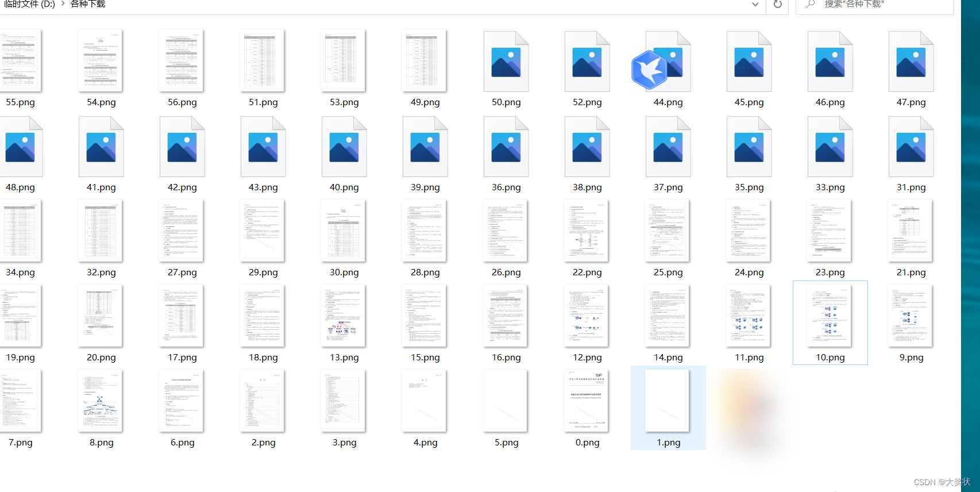Select the 21.png thumbnail
Image resolution: width=980 pixels, height=492 pixels.
910,230
